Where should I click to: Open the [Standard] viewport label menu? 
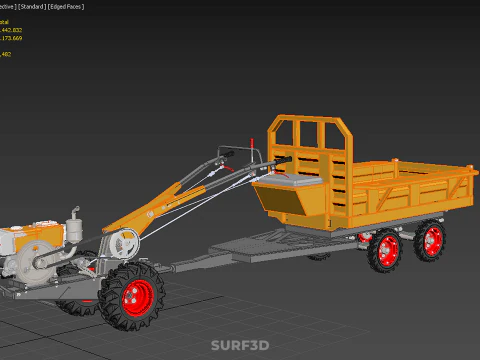click(32, 7)
